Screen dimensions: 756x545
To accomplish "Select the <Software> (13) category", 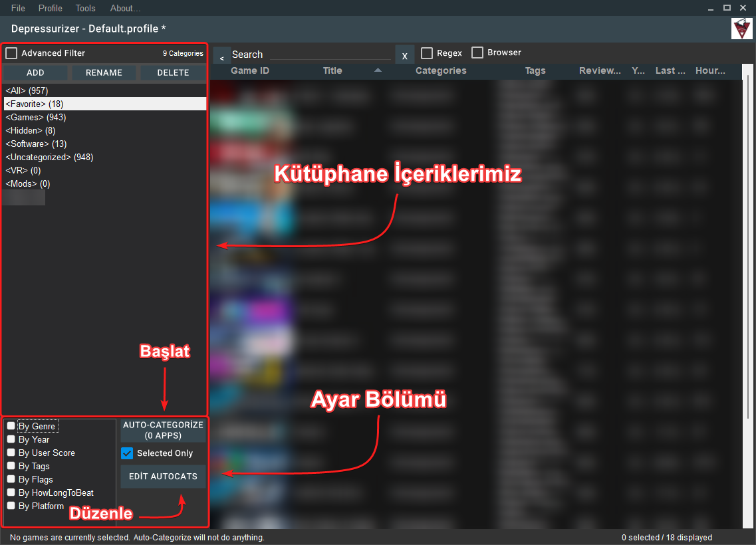I will [x=104, y=144].
